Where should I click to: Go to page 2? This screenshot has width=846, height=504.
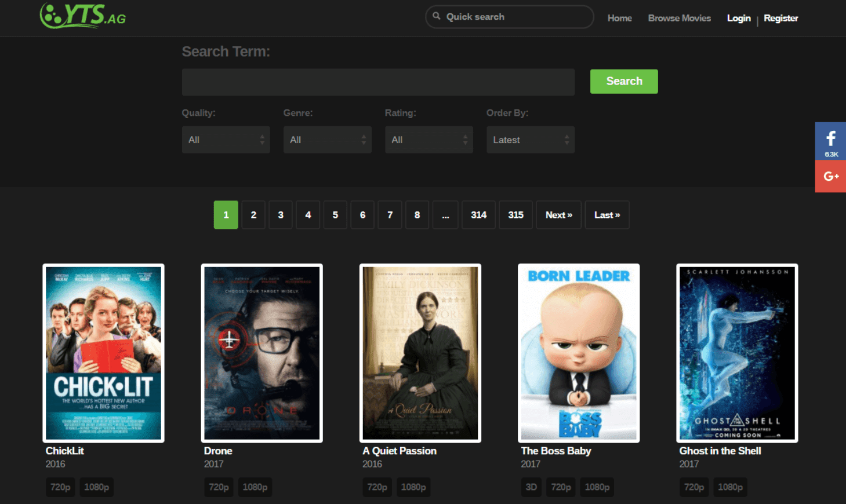(x=253, y=215)
